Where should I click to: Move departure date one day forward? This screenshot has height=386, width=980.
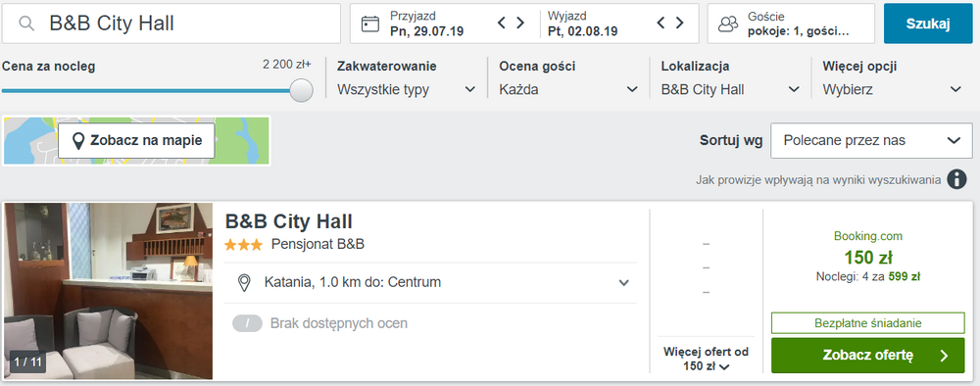(679, 24)
